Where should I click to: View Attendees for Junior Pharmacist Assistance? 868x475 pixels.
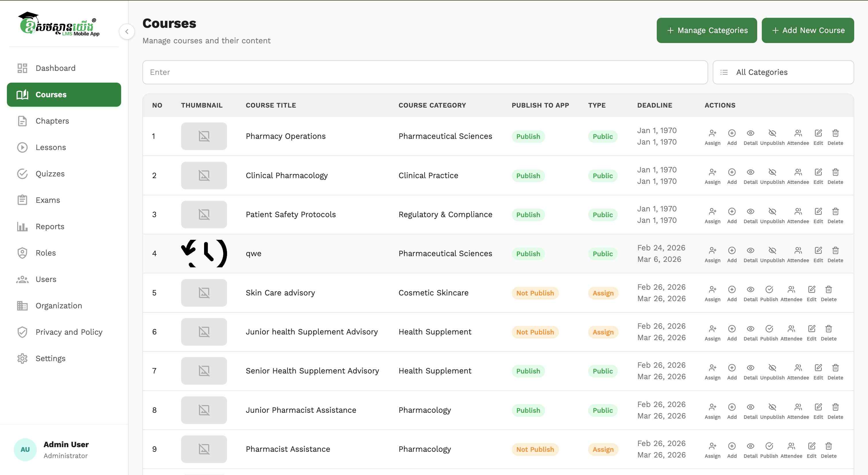(x=798, y=407)
